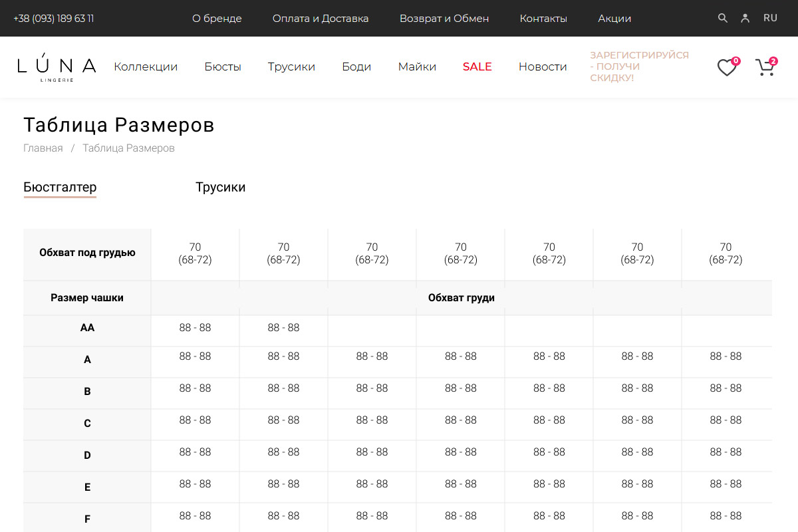Select the Бюстгалтер size tab
The width and height of the screenshot is (798, 532).
60,188
